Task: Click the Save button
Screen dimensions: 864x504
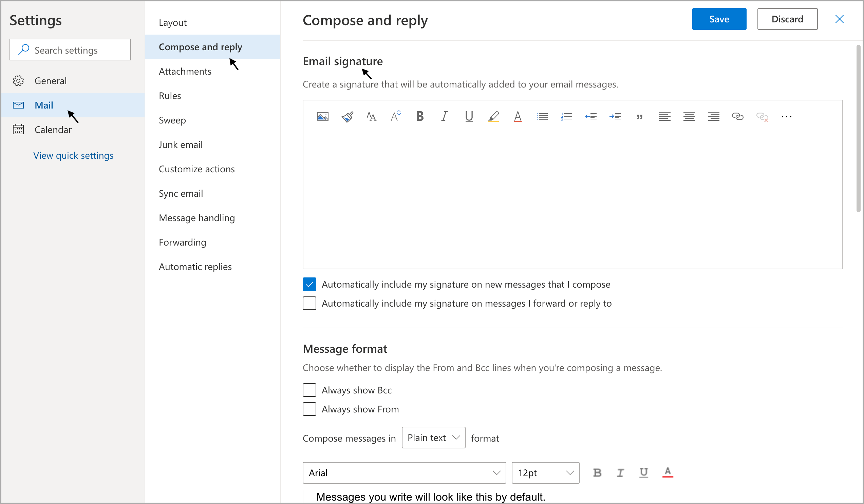Action: [x=719, y=19]
